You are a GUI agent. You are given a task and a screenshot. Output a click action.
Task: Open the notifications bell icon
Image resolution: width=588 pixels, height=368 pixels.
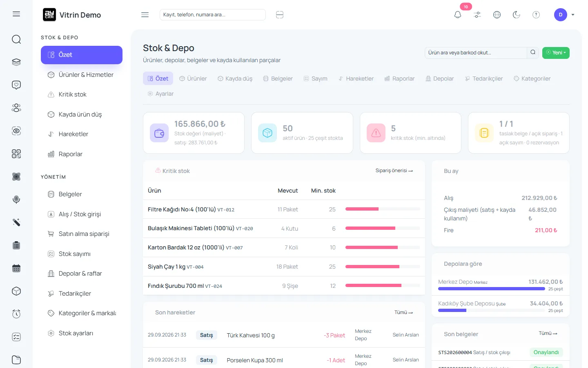point(458,15)
